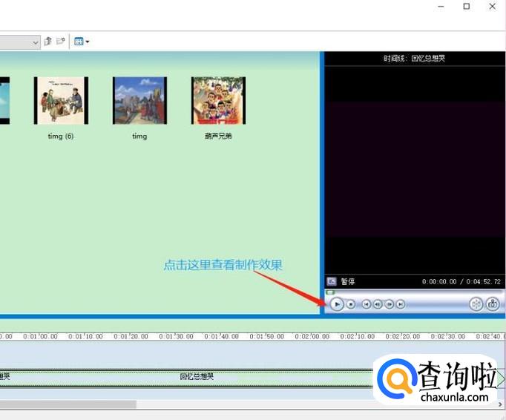506x420 pixels.
Task: Click the Take Picture camera button
Action: tap(493, 304)
